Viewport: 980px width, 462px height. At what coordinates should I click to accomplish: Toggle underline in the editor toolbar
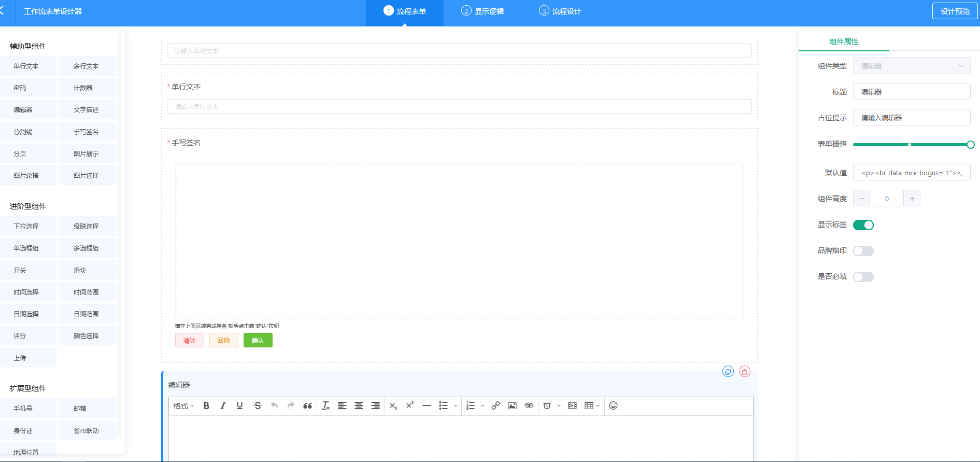(239, 406)
